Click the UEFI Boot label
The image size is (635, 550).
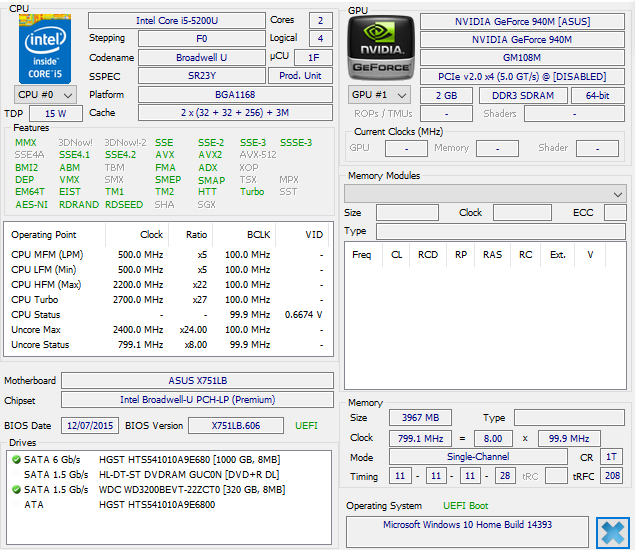[x=465, y=506]
